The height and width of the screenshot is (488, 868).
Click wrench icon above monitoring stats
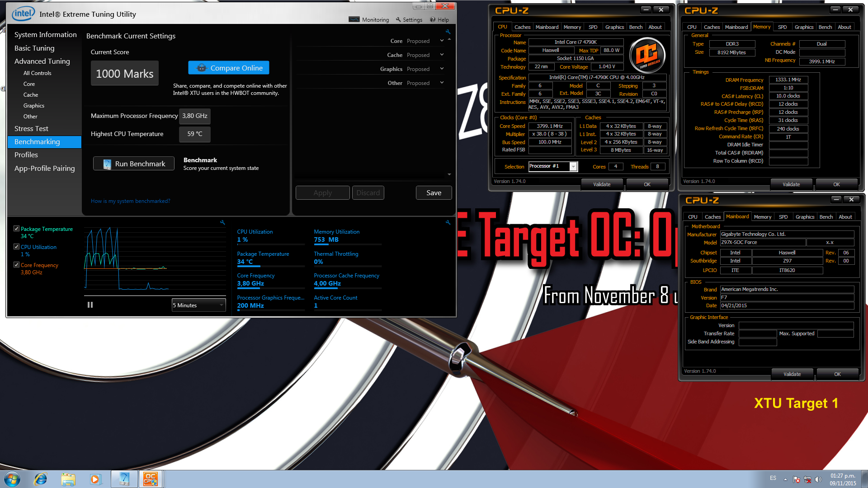[448, 222]
